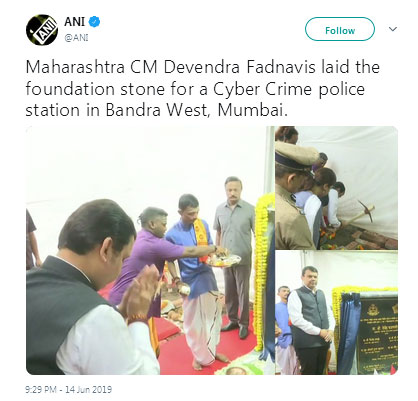The width and height of the screenshot is (418, 401).
Task: Expand the tweet options chevron arrow
Action: tap(393, 29)
